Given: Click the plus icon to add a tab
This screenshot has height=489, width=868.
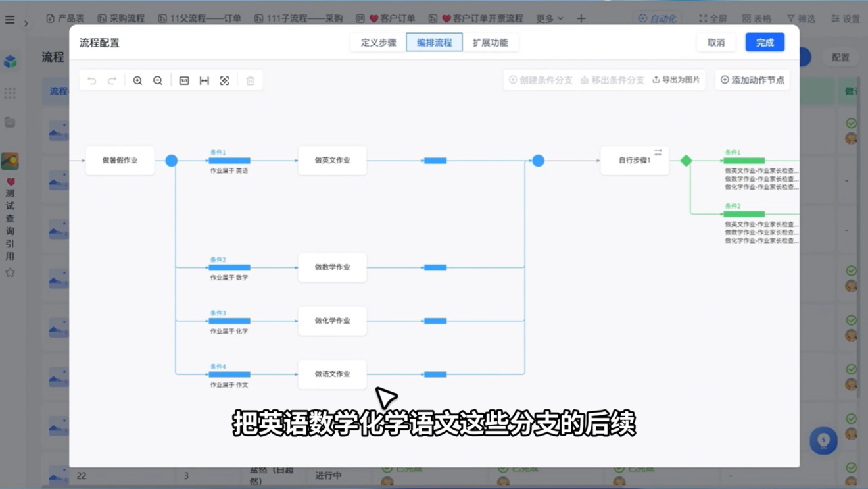Looking at the screenshot, I should click(x=581, y=18).
